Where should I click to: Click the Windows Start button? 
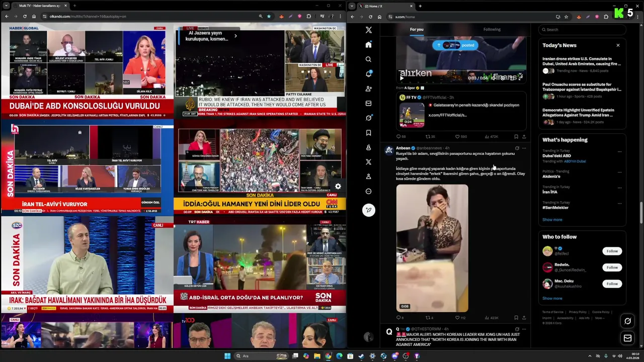(x=227, y=356)
